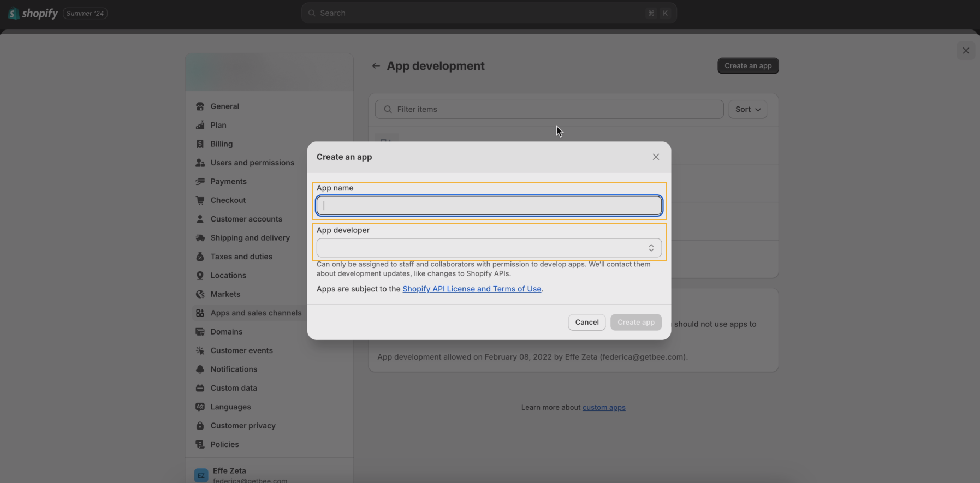Select Shipping and delivery truck icon
Image resolution: width=980 pixels, height=483 pixels.
coord(200,238)
